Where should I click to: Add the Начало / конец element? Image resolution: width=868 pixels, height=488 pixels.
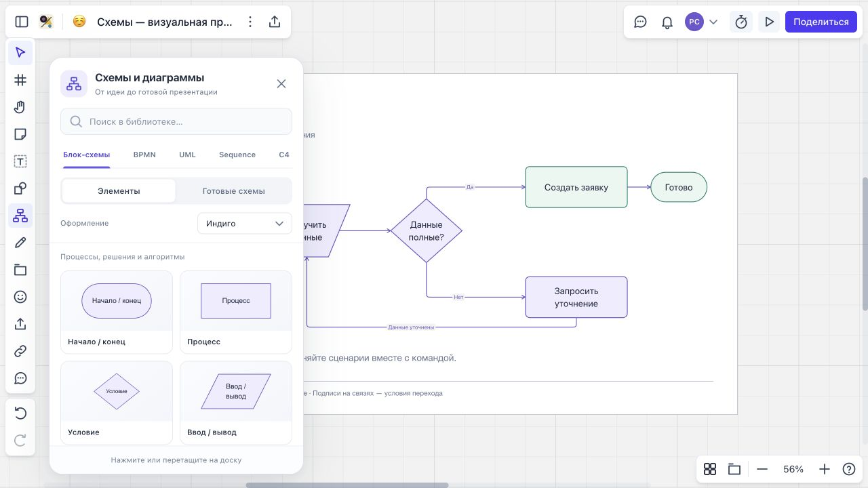pyautogui.click(x=117, y=312)
